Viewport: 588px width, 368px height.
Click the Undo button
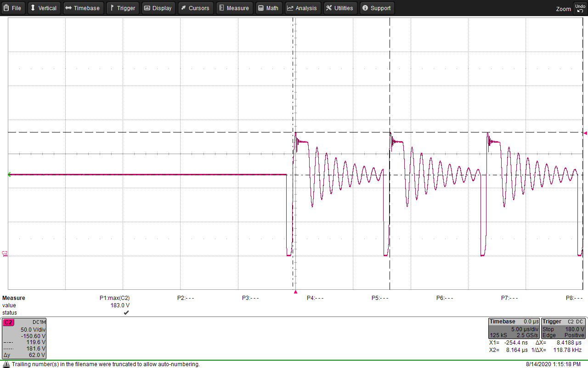pos(580,8)
